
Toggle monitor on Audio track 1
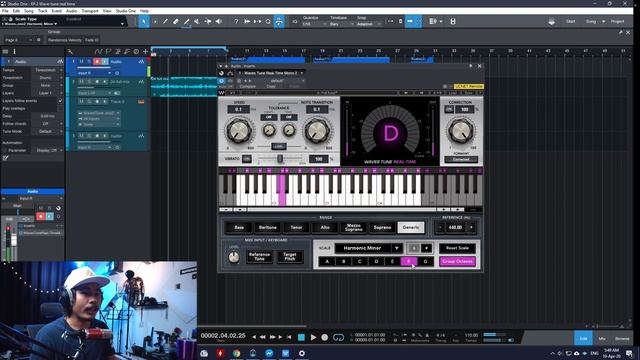pyautogui.click(x=104, y=62)
